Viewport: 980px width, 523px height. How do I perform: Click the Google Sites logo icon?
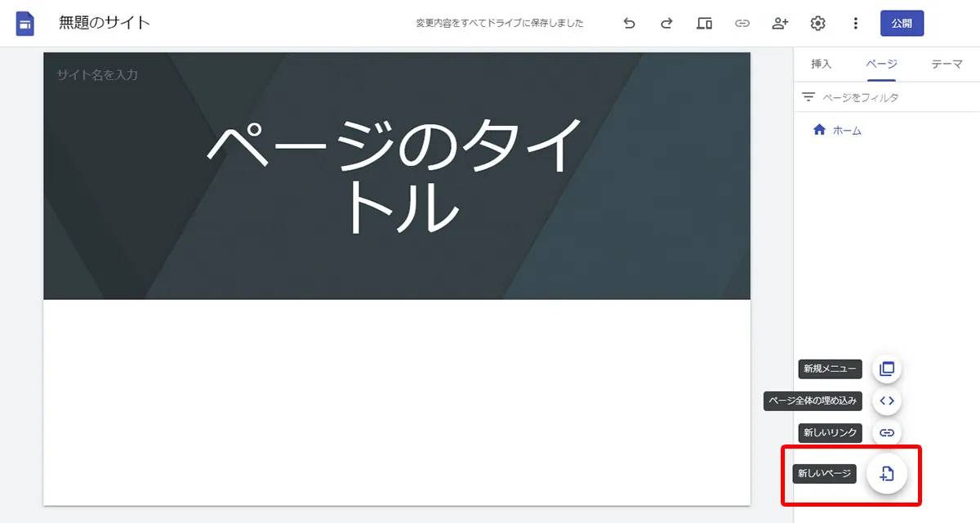point(24,23)
